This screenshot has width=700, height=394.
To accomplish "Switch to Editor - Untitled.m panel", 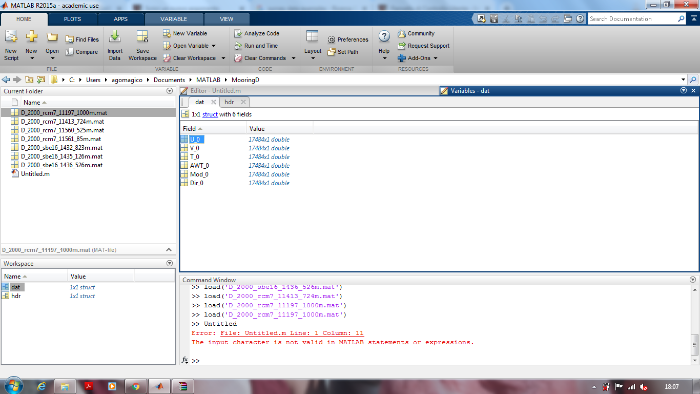I will pos(216,91).
